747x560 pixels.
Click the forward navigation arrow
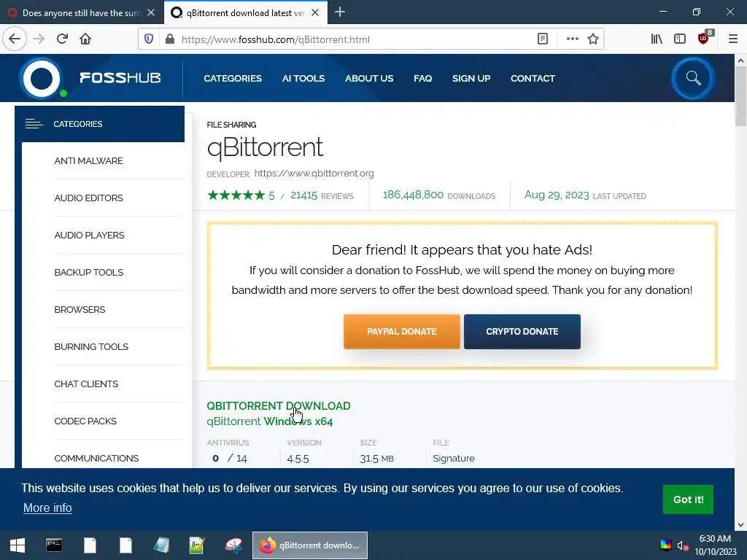pyautogui.click(x=39, y=39)
